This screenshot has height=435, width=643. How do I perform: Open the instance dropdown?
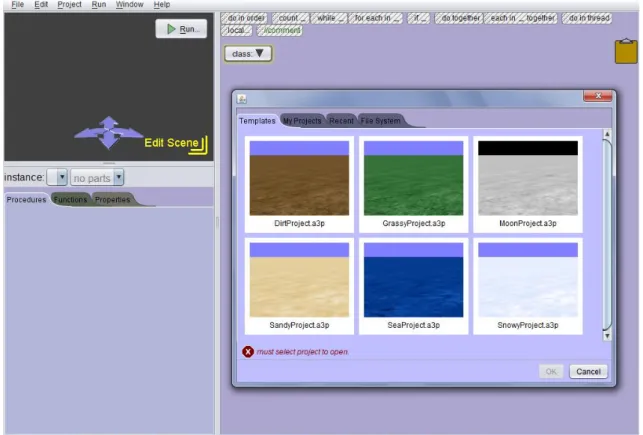tap(57, 178)
